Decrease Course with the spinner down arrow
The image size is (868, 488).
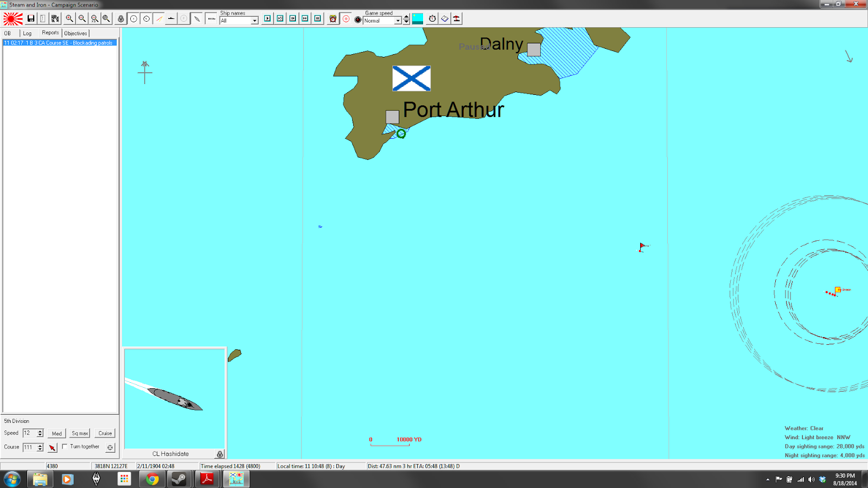[x=40, y=449]
